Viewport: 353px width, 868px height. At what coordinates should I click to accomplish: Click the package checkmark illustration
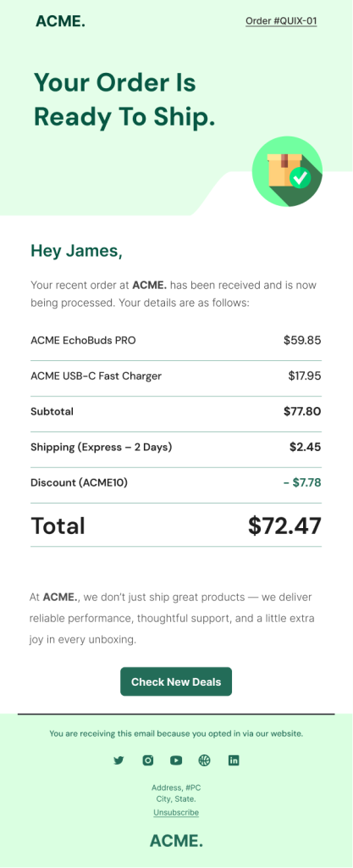(287, 171)
